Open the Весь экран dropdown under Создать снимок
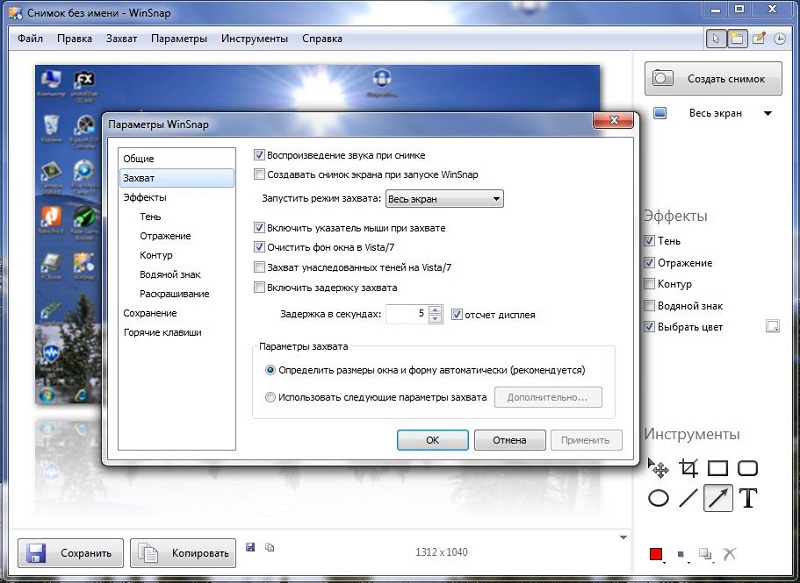 point(768,113)
